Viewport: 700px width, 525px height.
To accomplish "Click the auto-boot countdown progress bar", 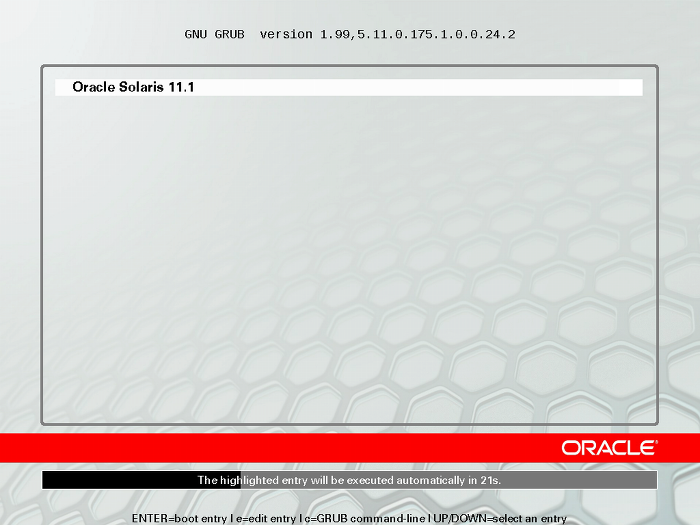I will coord(350,480).
